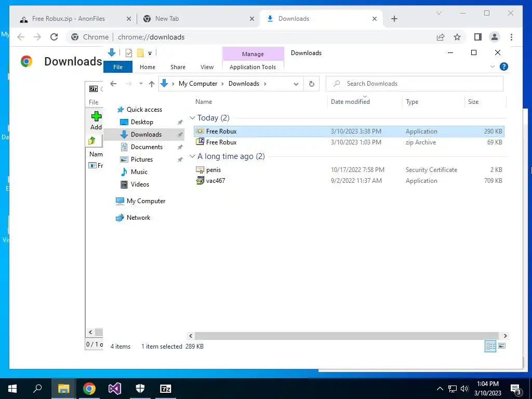This screenshot has width=532, height=399.
Task: Open Chrome tab search dropdown arrow
Action: tap(438, 13)
